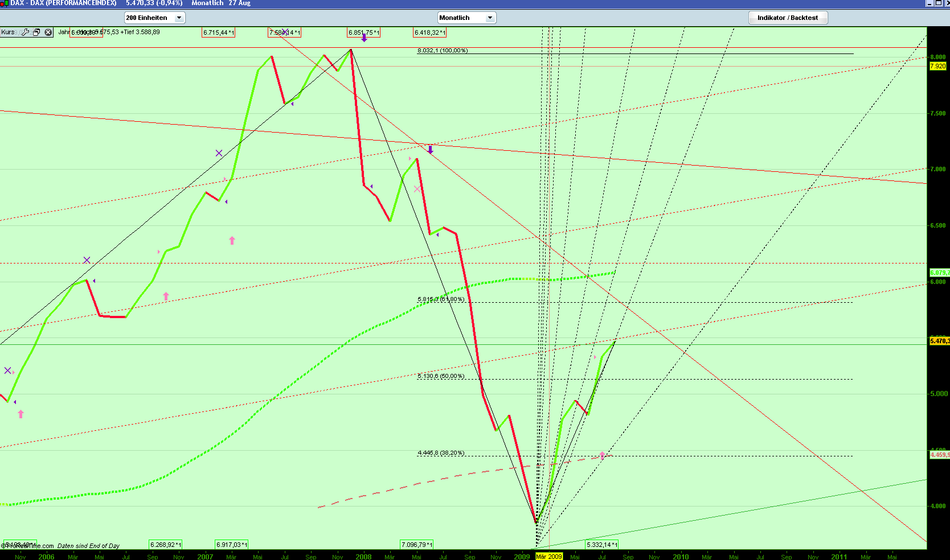Open indicator settings with the wrench icon

tap(25, 32)
